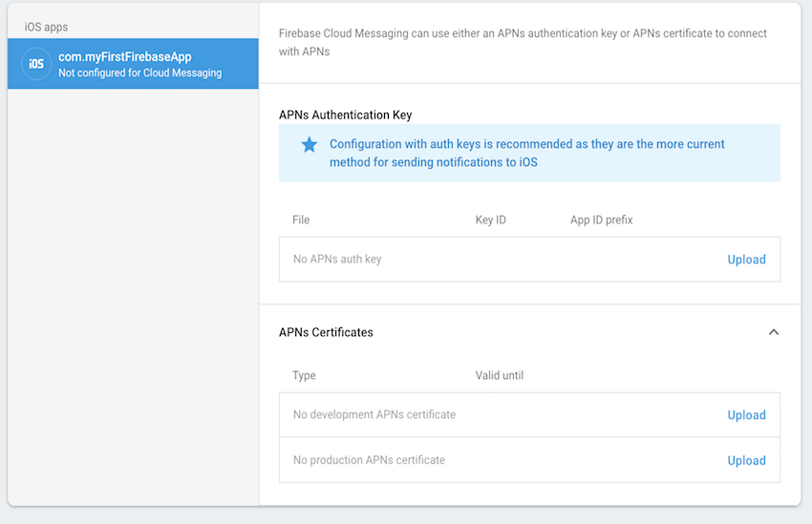Screen dimensions: 812x524
Task: Click the auth keys recommendation message
Action: [526, 153]
